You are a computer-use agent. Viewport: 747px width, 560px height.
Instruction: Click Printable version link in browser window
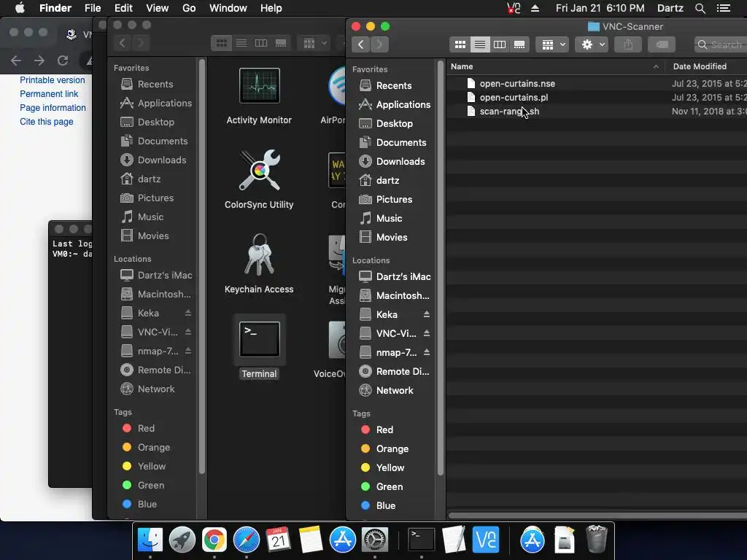coord(53,80)
